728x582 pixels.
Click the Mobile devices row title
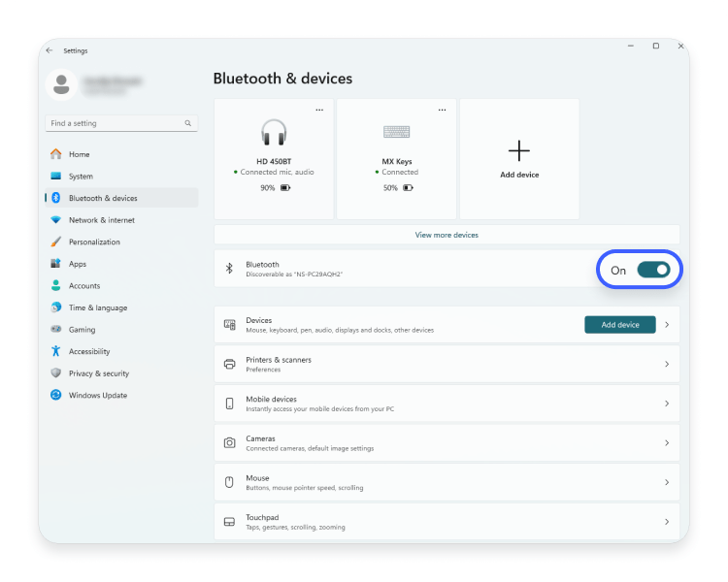click(271, 399)
